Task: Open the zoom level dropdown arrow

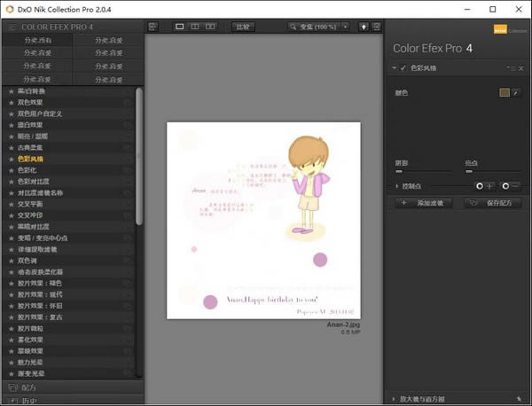Action: tap(346, 27)
